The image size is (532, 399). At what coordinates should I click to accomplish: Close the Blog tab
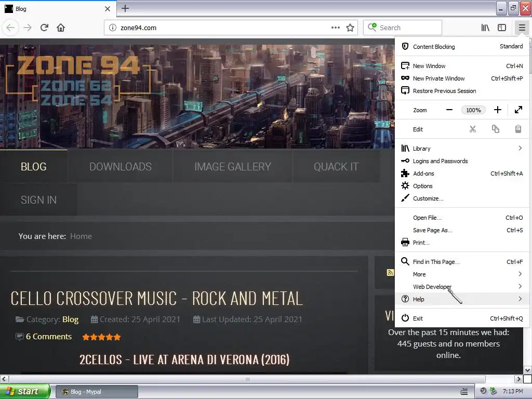tap(108, 9)
